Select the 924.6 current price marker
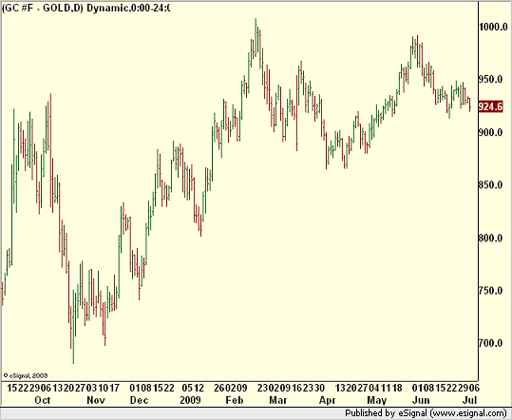 (491, 106)
